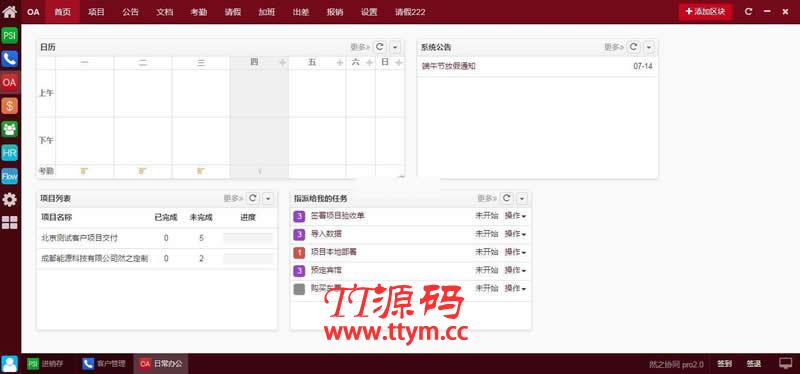Viewport: 800px width, 374px height.
Task: Open dropdown arrow of 日历 block
Action: click(395, 47)
